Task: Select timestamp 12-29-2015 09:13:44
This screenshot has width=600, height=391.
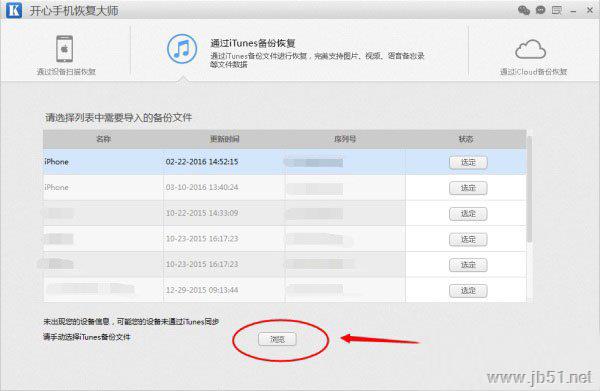Action: pos(202,290)
